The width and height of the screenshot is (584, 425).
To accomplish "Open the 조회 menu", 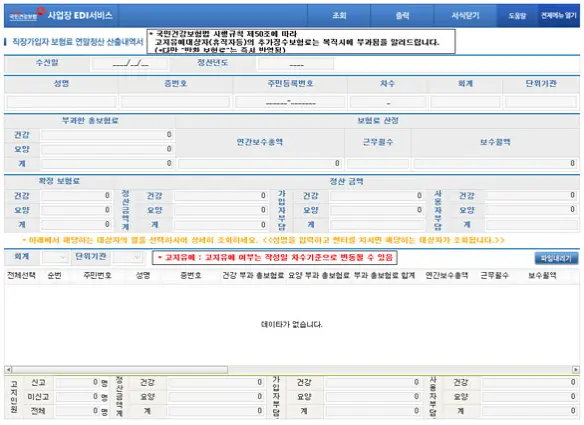I will tap(339, 16).
